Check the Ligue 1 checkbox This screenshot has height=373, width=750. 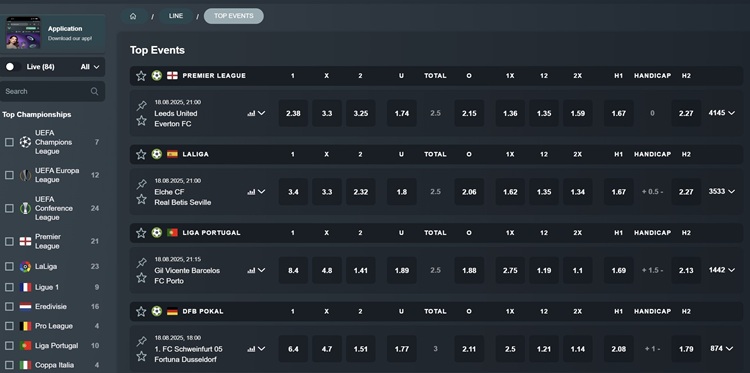9,287
